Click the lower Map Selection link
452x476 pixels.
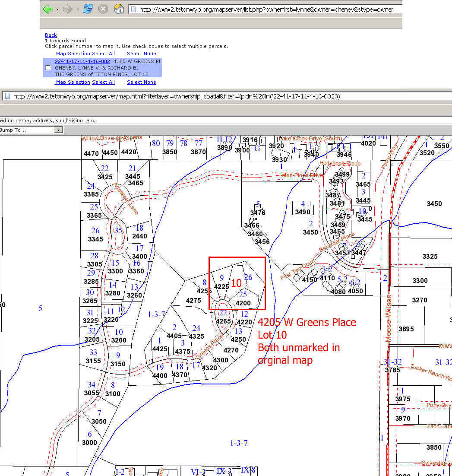pyautogui.click(x=73, y=82)
